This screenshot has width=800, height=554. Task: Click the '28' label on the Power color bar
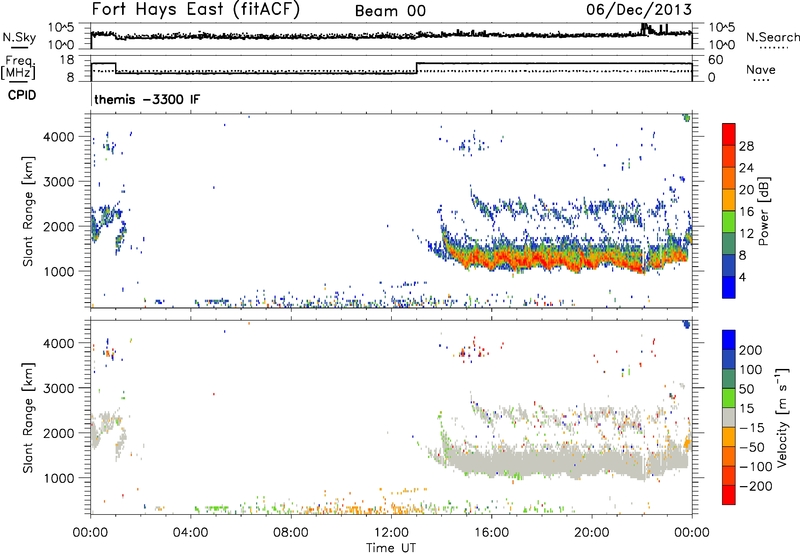(x=746, y=146)
